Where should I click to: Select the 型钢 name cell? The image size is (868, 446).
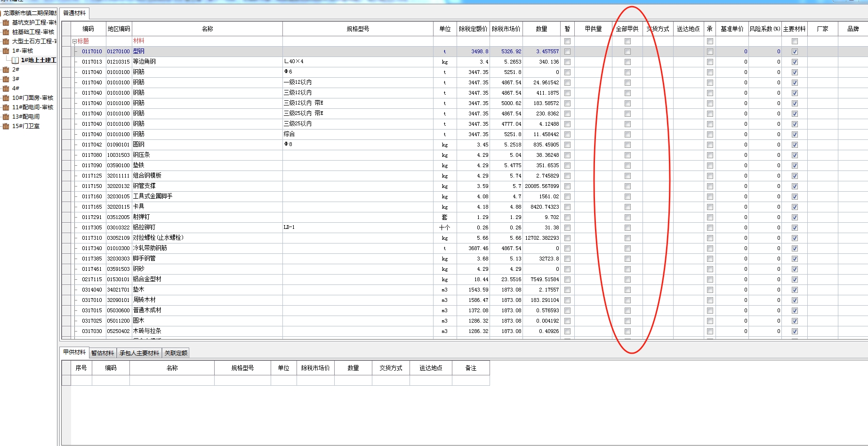[207, 52]
